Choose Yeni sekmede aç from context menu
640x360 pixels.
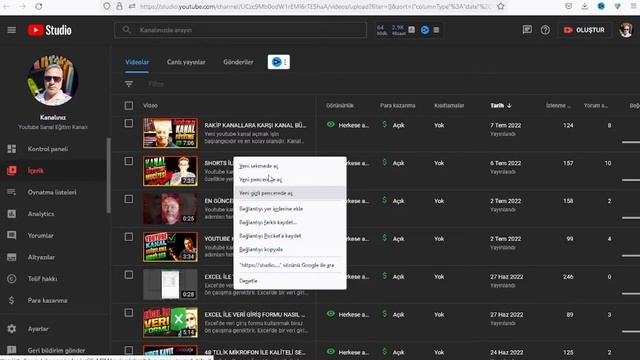(290, 166)
